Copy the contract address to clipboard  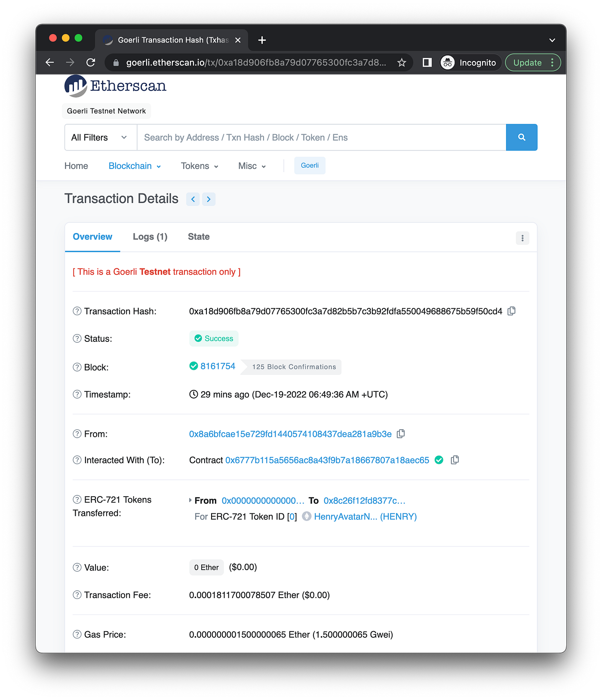click(455, 460)
